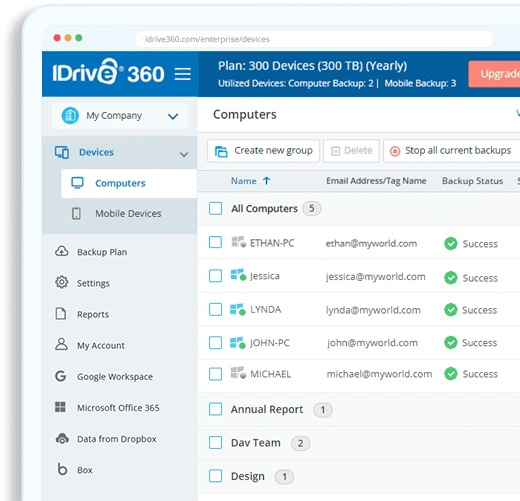Click john@myworld.com email
Viewport: 520px width, 501px height.
click(372, 343)
